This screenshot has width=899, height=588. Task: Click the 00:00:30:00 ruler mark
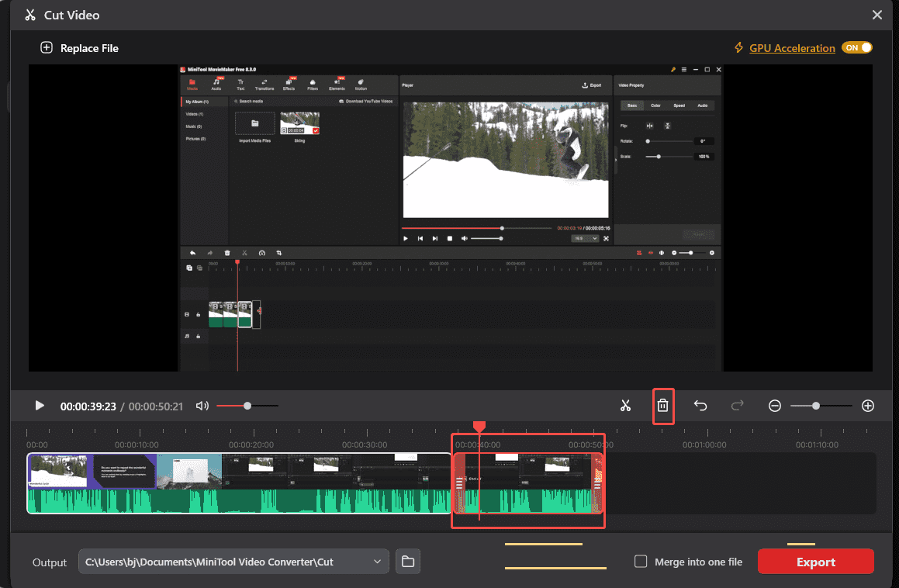tap(365, 444)
